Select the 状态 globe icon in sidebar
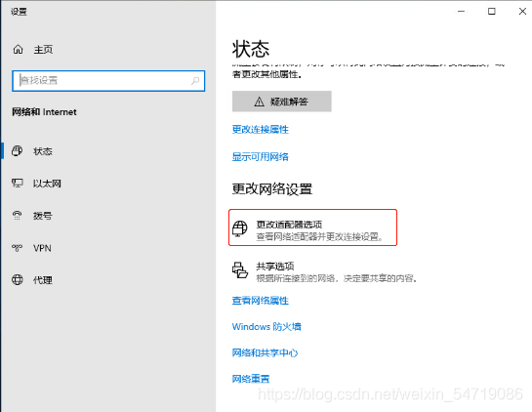Image resolution: width=532 pixels, height=412 pixels. point(17,150)
